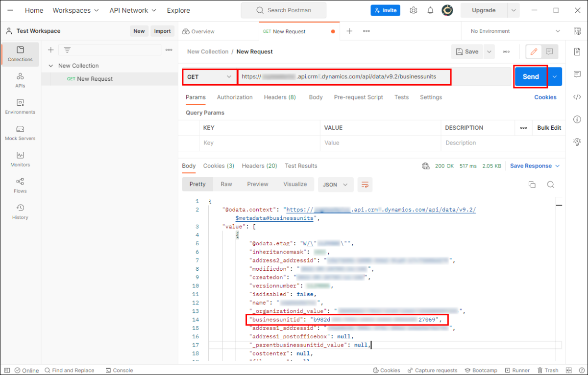Add a new collection with plus icon
The image size is (588, 375).
tap(50, 49)
